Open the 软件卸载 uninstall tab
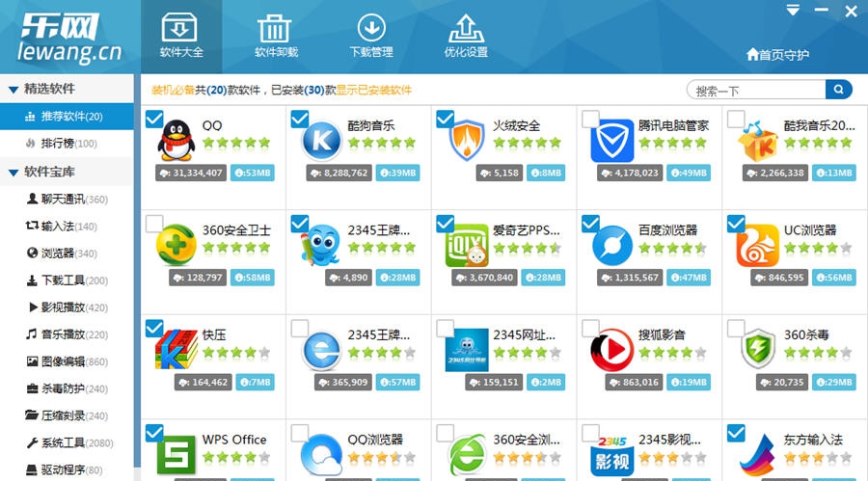The height and width of the screenshot is (481, 868). point(276,37)
